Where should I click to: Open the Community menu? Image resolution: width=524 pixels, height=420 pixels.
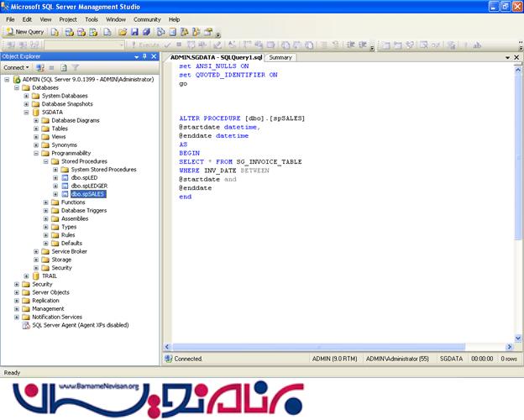click(x=147, y=19)
